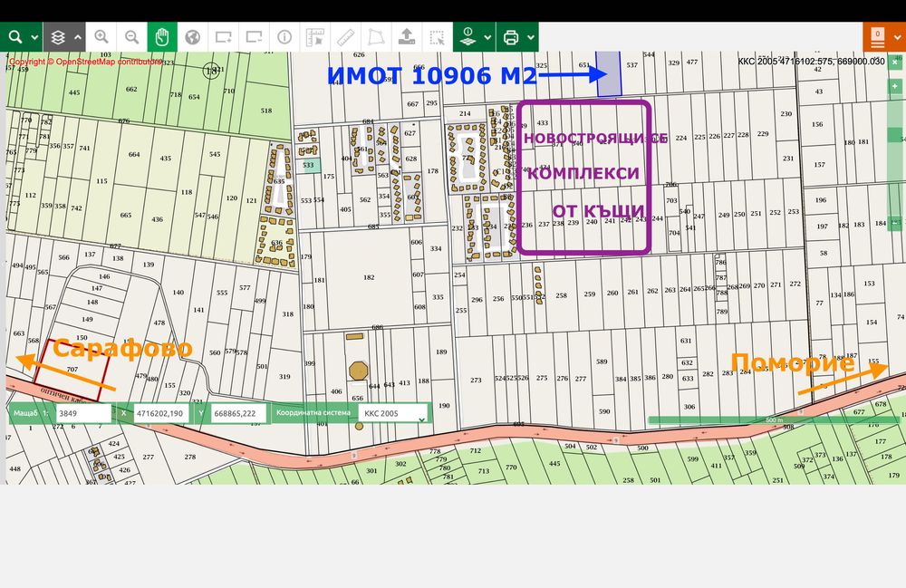Open the magnifier search tool

point(15,37)
